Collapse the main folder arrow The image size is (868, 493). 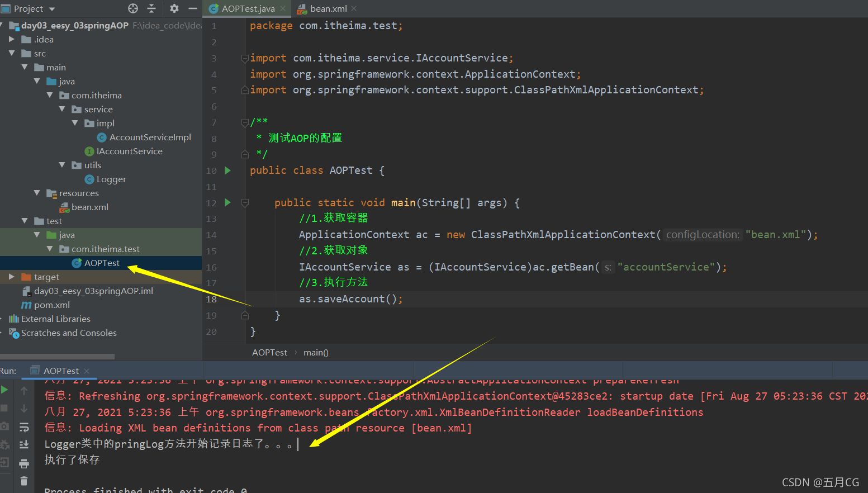click(x=25, y=67)
